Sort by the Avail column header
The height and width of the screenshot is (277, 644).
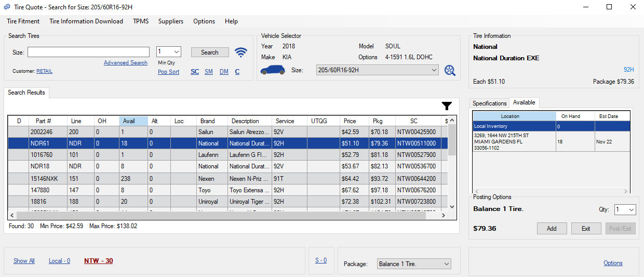(x=133, y=121)
